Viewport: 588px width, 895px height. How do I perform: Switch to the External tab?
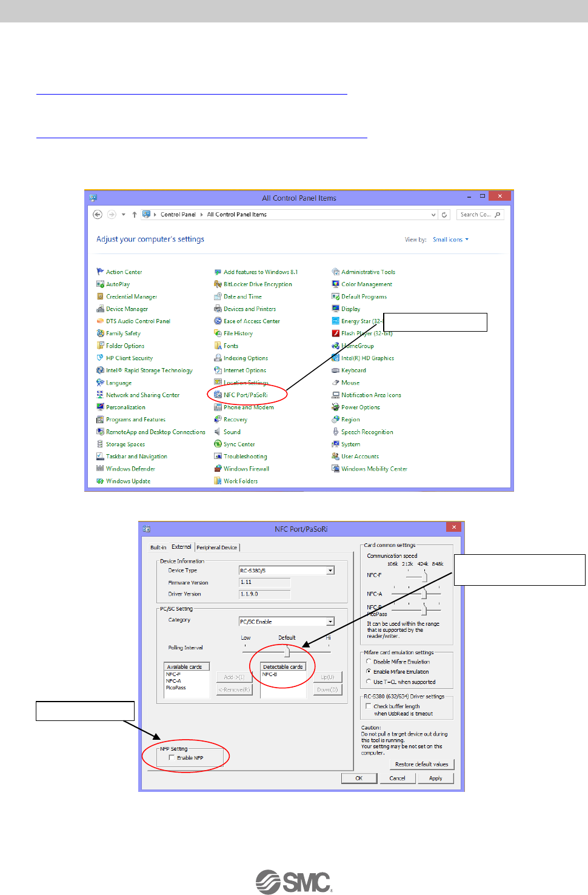click(181, 546)
